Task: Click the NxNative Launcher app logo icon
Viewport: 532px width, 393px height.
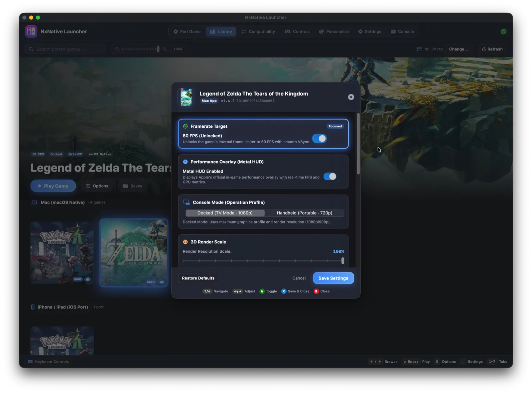Action: [31, 32]
